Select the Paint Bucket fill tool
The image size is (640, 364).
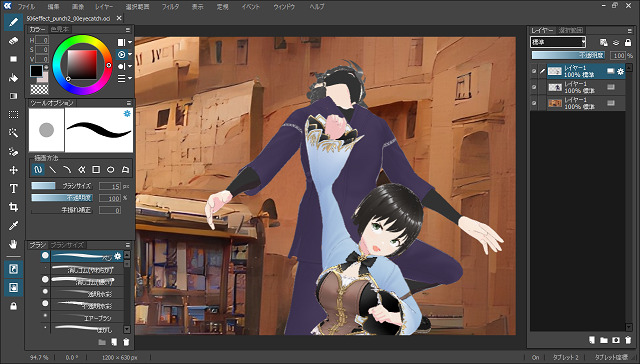(x=13, y=78)
